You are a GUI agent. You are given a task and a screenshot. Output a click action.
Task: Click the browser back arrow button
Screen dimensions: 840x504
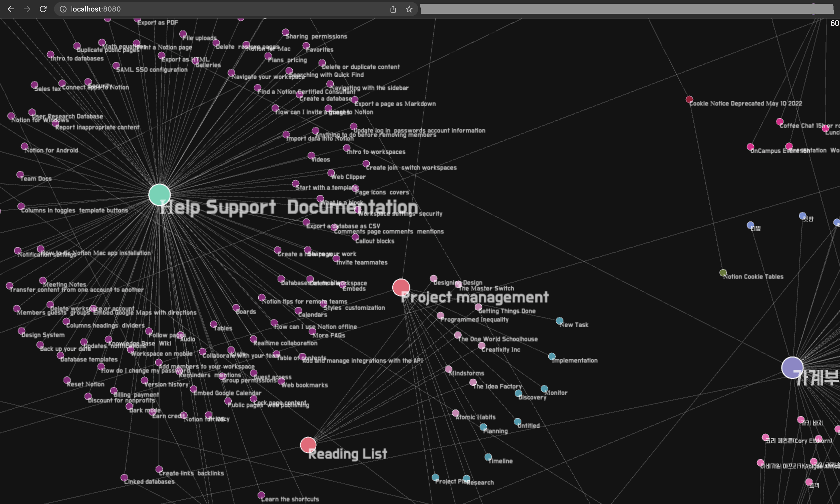11,9
